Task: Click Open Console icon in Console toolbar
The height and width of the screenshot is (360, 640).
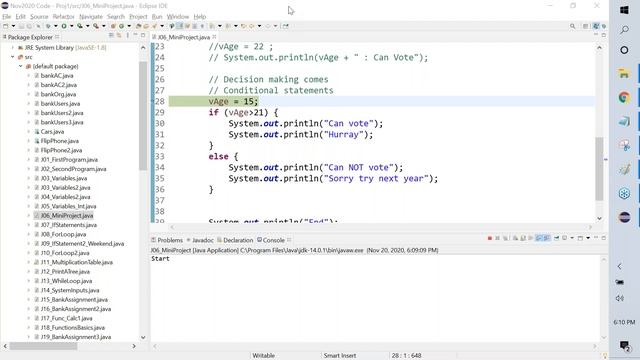Action: pyautogui.click(x=580, y=238)
